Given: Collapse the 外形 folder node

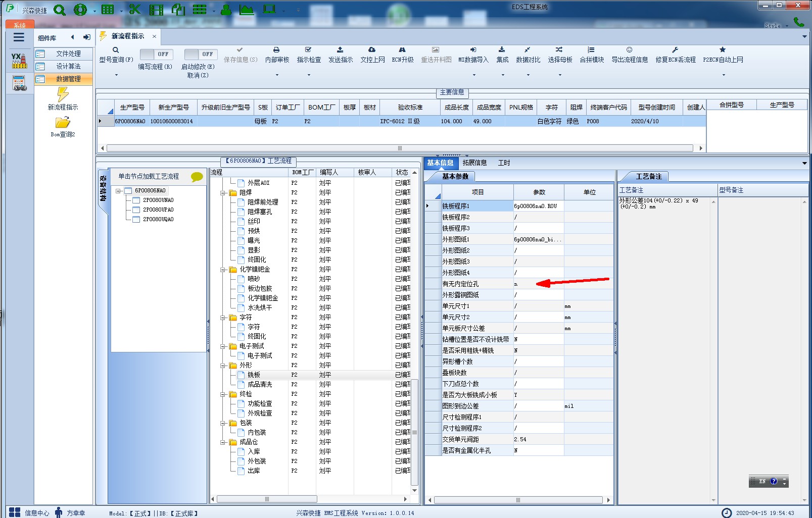Looking at the screenshot, I should pyautogui.click(x=223, y=366).
